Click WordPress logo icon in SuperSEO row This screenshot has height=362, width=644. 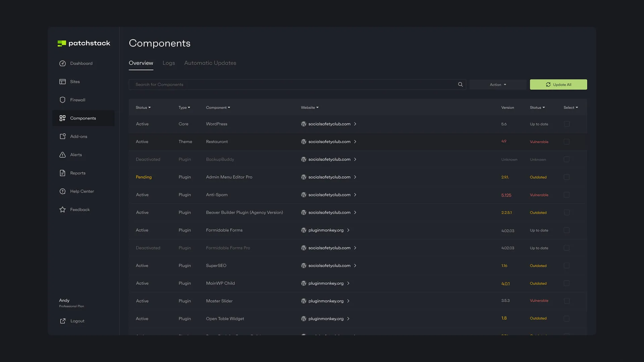304,265
